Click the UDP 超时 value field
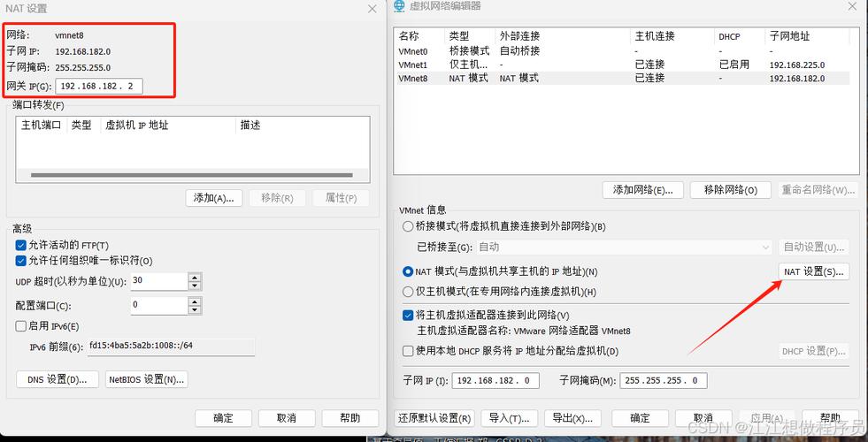 159,282
